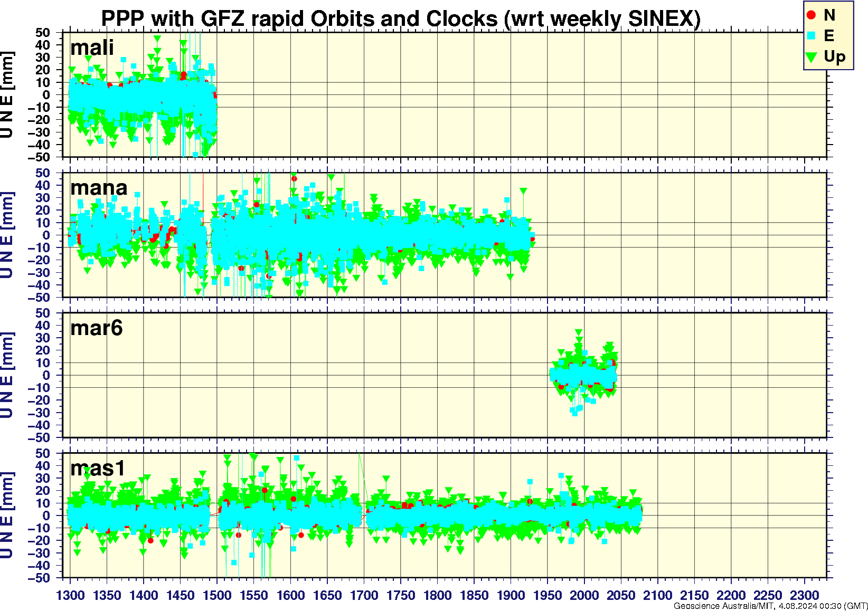Click x-axis tick label 2300
The height and width of the screenshot is (611, 868).
804,595
